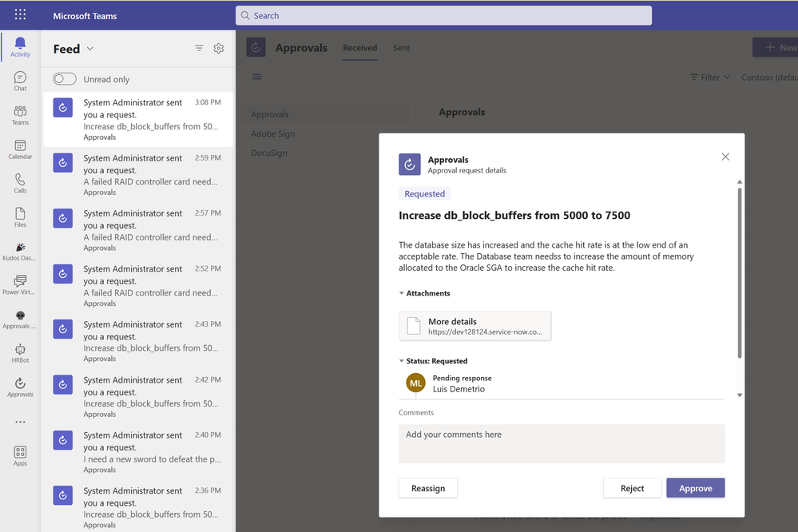Click the request title about db_block_buffers
Viewport: 798px width, 532px height.
[514, 216]
